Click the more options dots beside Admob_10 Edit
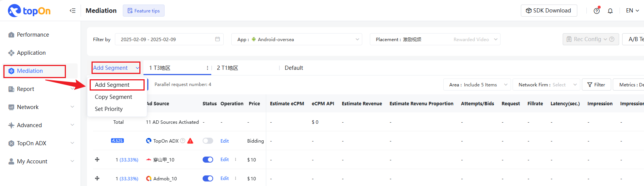 click(236, 178)
